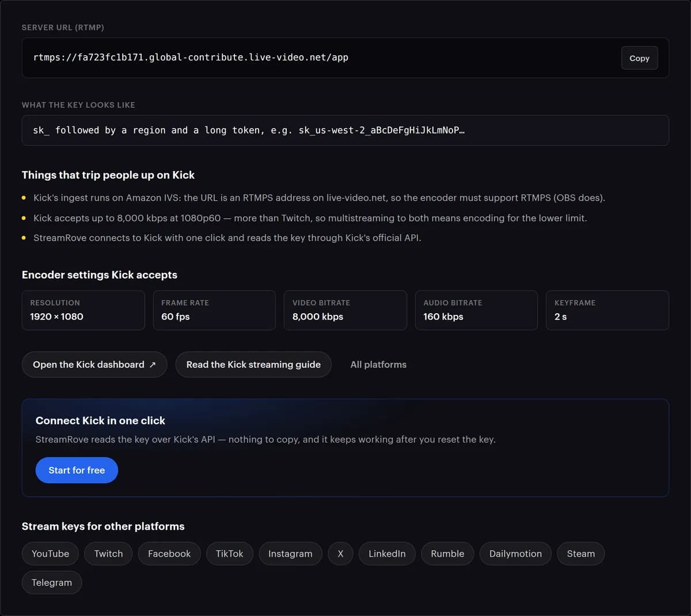Click the 1920 × 1080 resolution card
691x616 pixels.
tap(83, 310)
